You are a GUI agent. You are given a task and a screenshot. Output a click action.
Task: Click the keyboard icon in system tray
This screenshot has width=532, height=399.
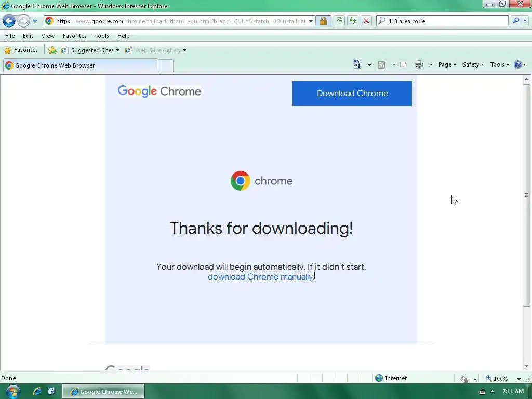tap(482, 392)
